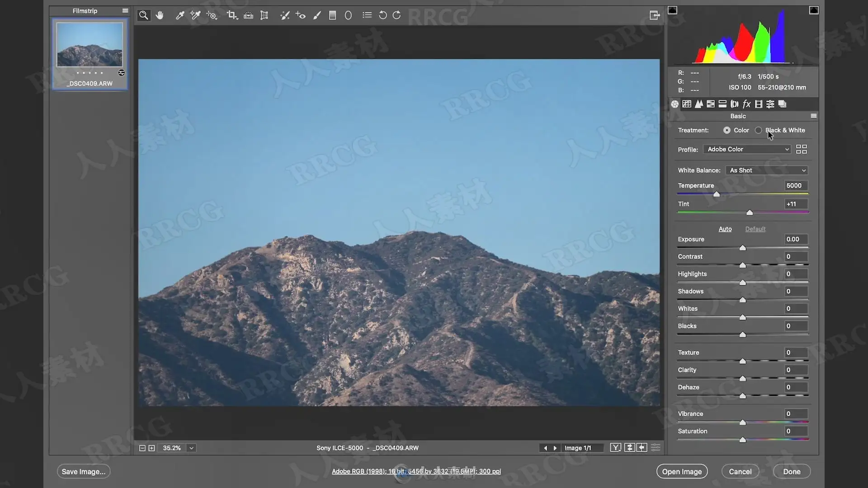Select the Color treatment radio button
This screenshot has height=488, width=868.
(x=726, y=130)
